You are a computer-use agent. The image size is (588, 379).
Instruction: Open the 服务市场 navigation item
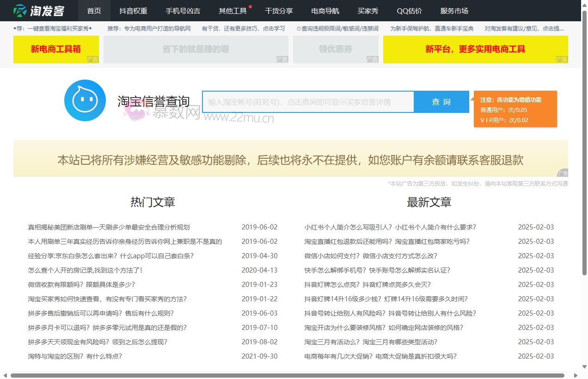[x=454, y=11]
